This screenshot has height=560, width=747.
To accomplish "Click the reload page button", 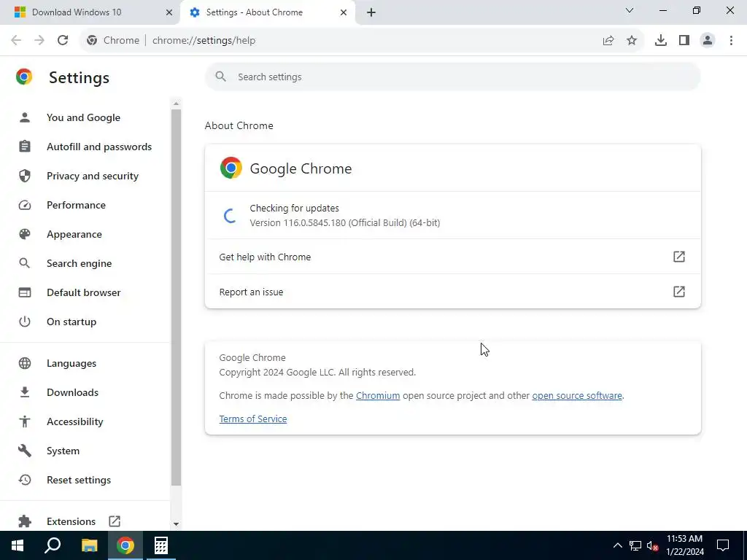I will (x=63, y=41).
